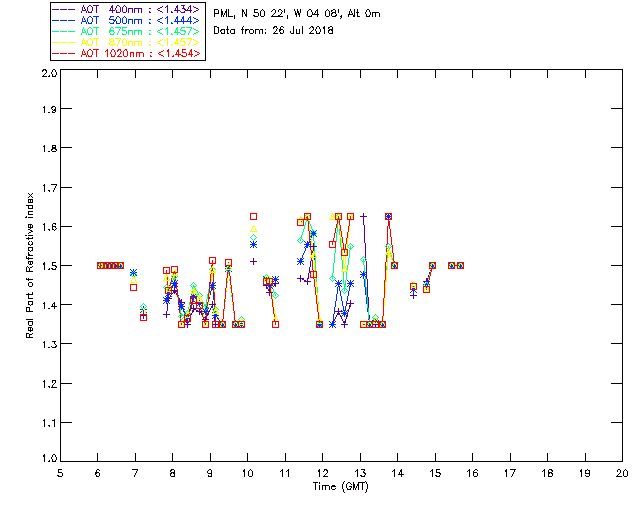Click the station text PML, N 50 22'
Viewport: 640px width, 512px height.
pyautogui.click(x=251, y=13)
